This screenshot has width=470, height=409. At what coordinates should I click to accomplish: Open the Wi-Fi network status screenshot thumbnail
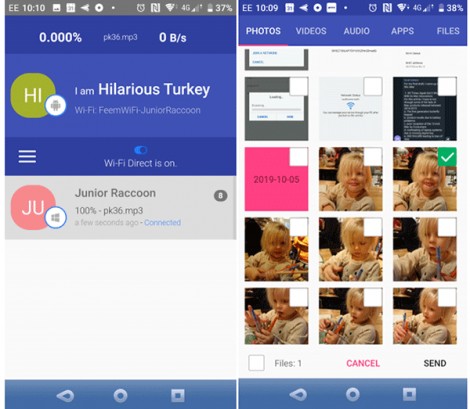(351, 109)
